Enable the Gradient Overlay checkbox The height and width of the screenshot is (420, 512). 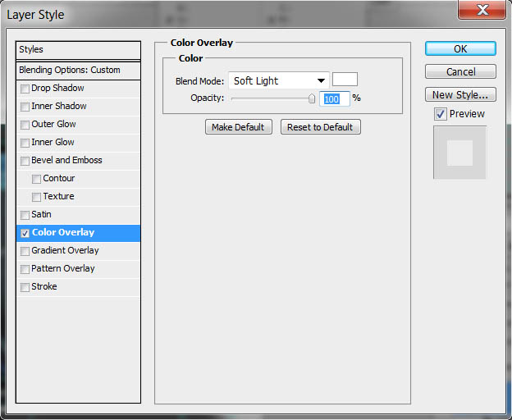pyautogui.click(x=25, y=251)
